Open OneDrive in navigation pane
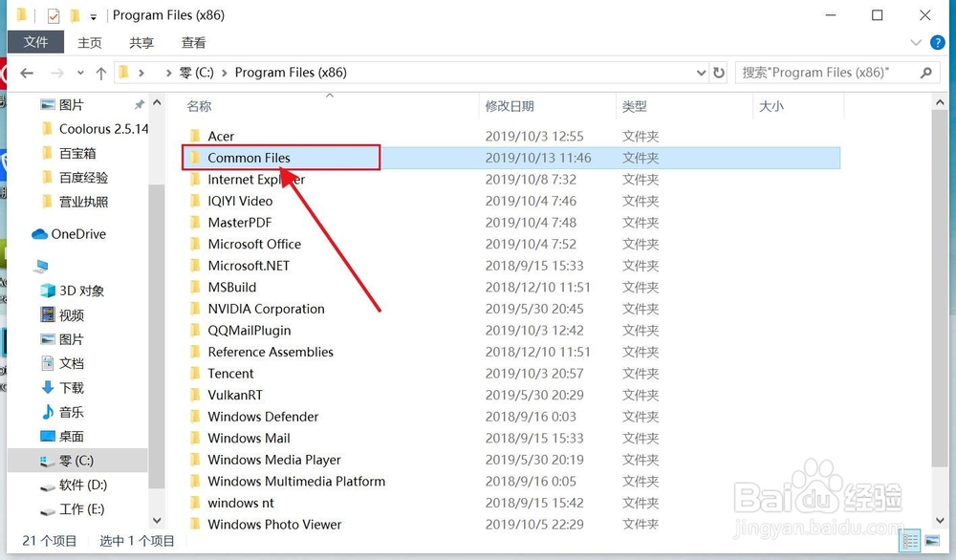 78,234
